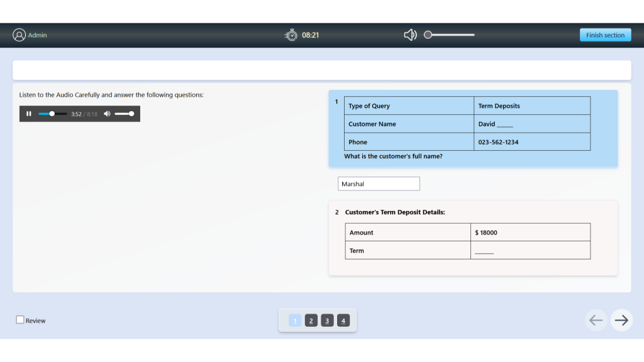Switch to question 3
644x362 pixels.
[327, 320]
